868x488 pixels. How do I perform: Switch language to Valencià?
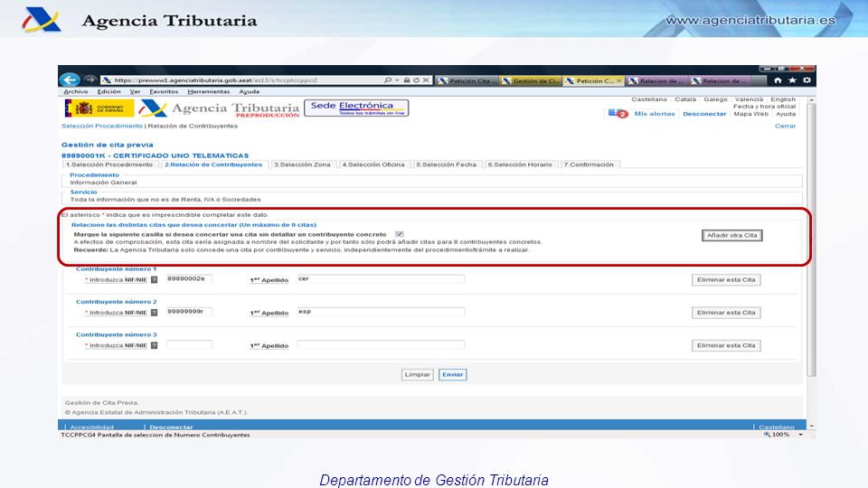[x=749, y=99]
